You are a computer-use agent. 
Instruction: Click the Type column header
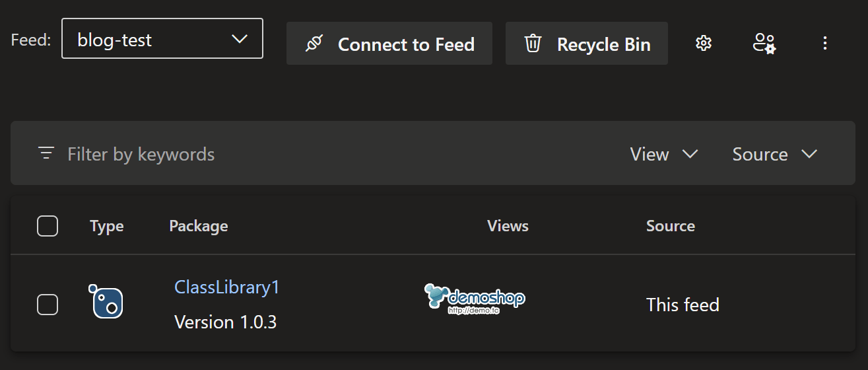pos(107,226)
